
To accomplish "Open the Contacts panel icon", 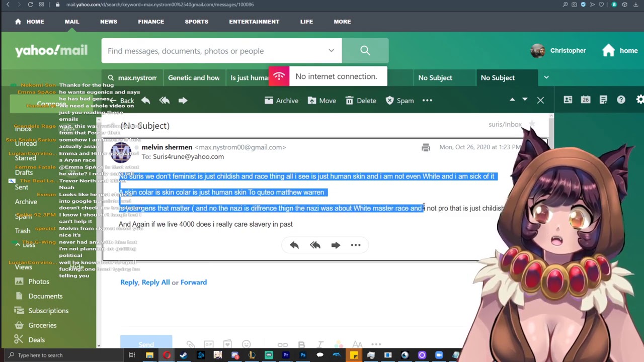I will pos(568,100).
